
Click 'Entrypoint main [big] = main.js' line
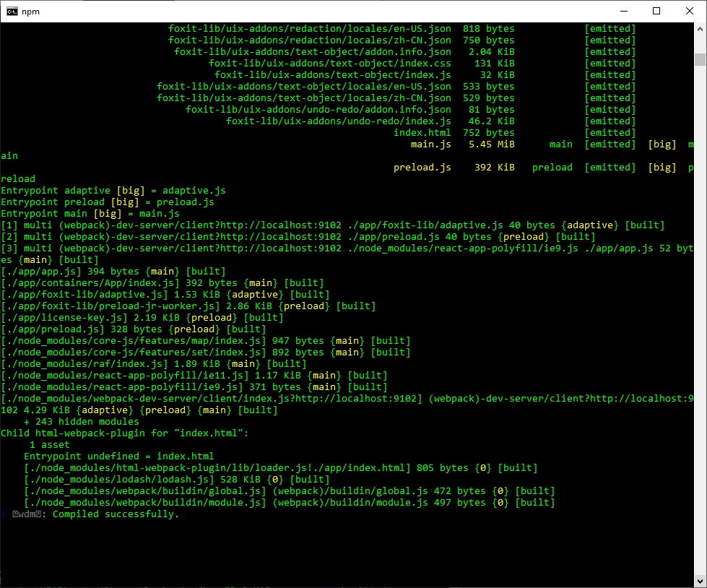tap(90, 213)
